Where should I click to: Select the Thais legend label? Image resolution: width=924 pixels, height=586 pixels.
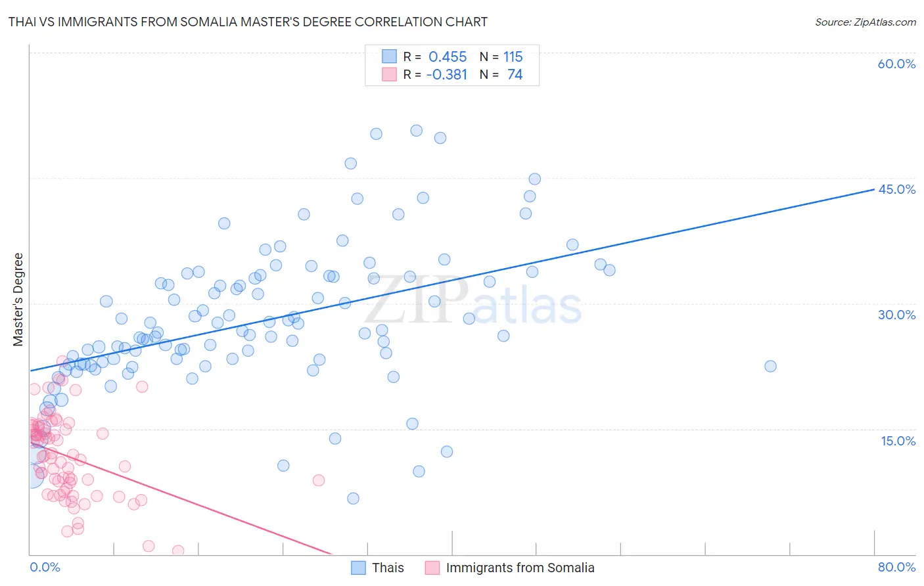(x=388, y=568)
